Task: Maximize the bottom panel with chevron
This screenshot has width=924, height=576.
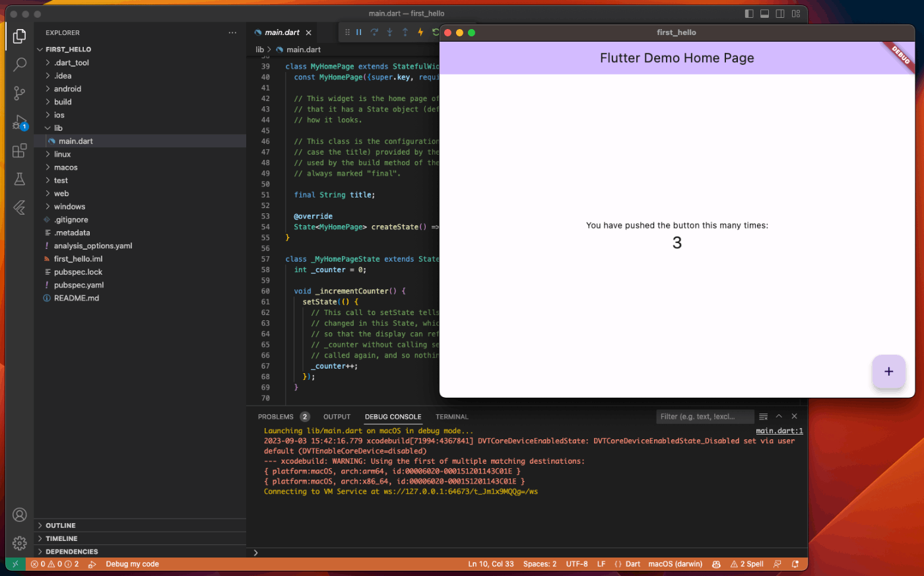Action: click(x=779, y=416)
